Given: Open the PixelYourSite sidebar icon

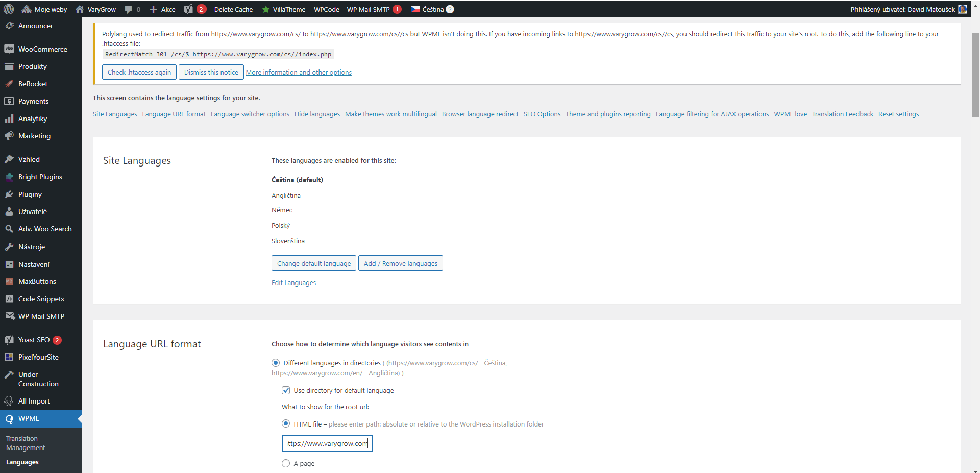Looking at the screenshot, I should pos(9,357).
